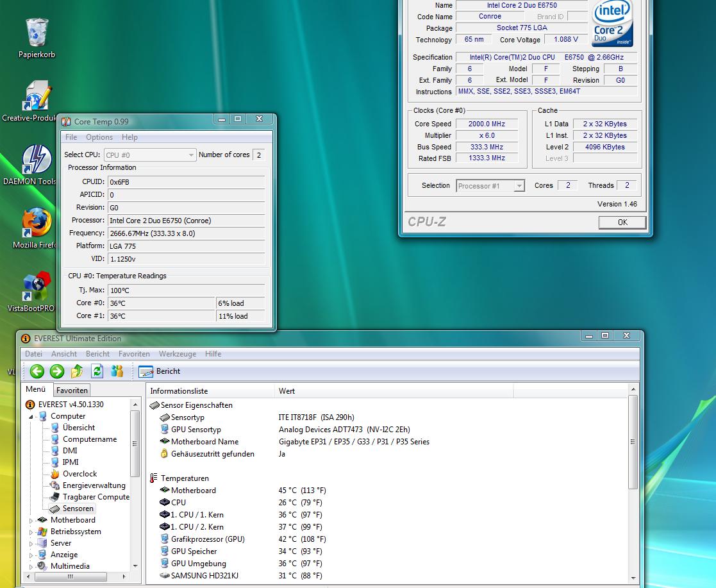
Task: Click Grafikprozessor (GPU) temperature row
Action: [x=388, y=539]
